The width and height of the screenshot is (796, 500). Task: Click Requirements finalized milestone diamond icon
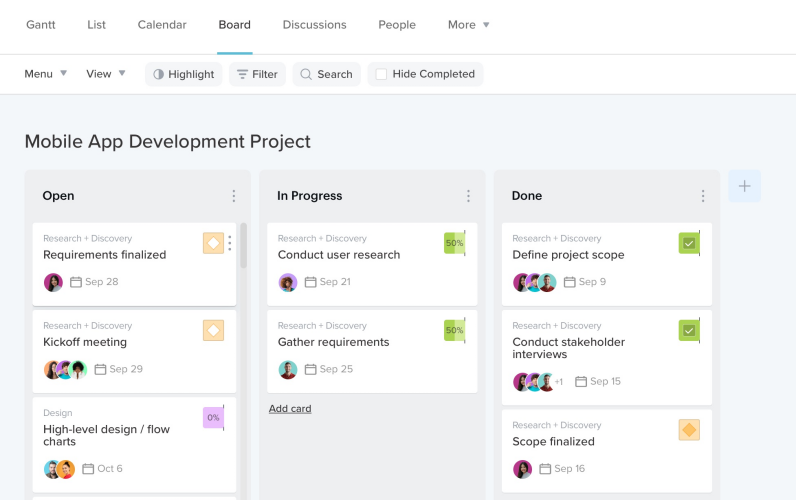[213, 243]
